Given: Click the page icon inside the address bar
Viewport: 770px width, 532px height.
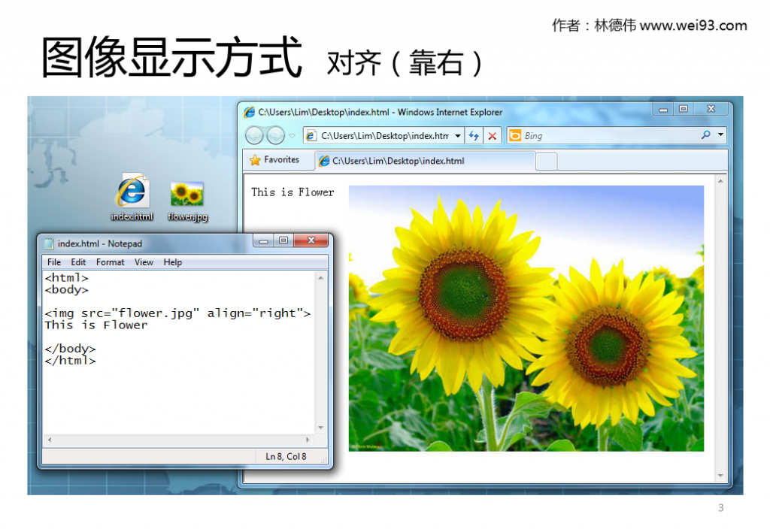Looking at the screenshot, I should [x=311, y=136].
